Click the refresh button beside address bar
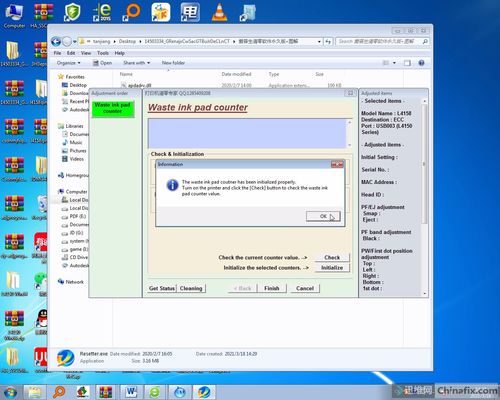The height and width of the screenshot is (400, 500). point(328,41)
